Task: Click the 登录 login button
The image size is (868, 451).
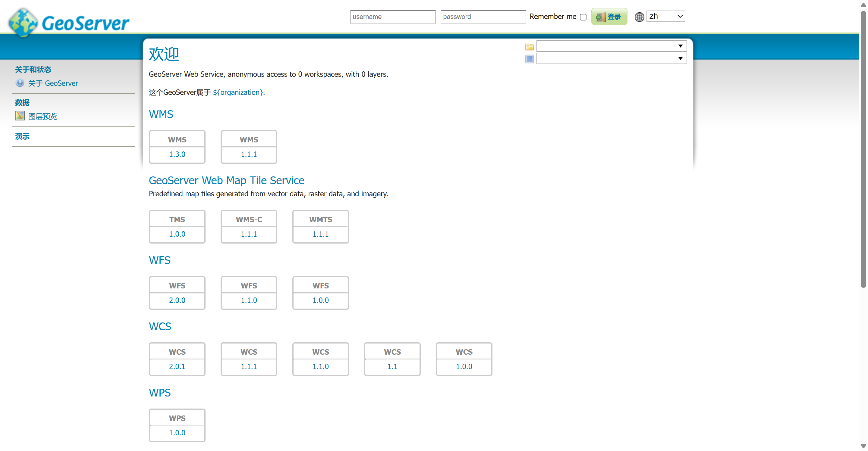Action: [609, 17]
